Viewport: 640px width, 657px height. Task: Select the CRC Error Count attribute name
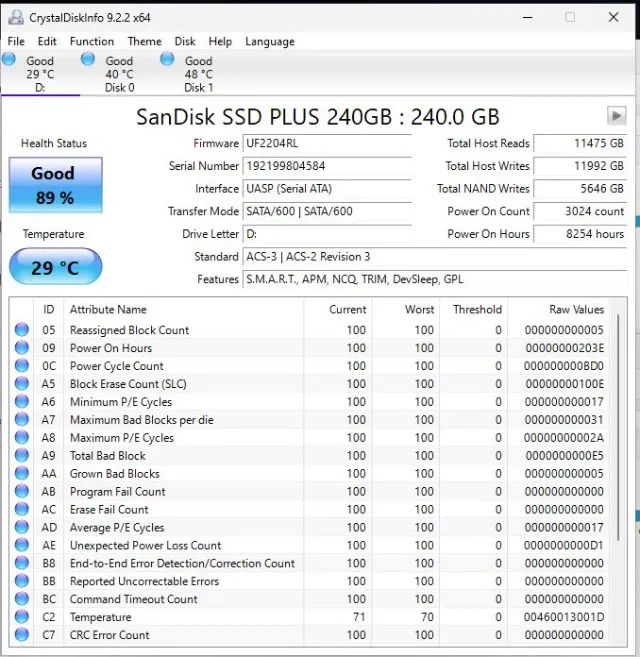point(109,635)
